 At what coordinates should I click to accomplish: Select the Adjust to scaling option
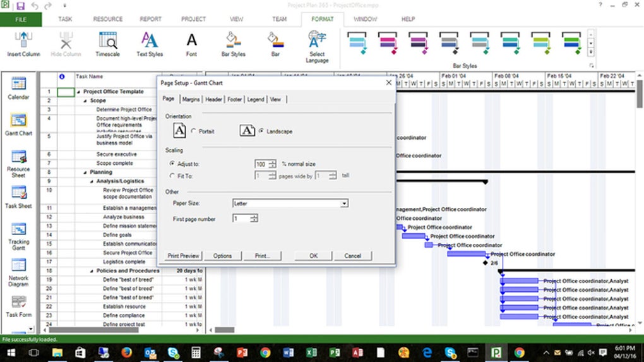pyautogui.click(x=172, y=164)
